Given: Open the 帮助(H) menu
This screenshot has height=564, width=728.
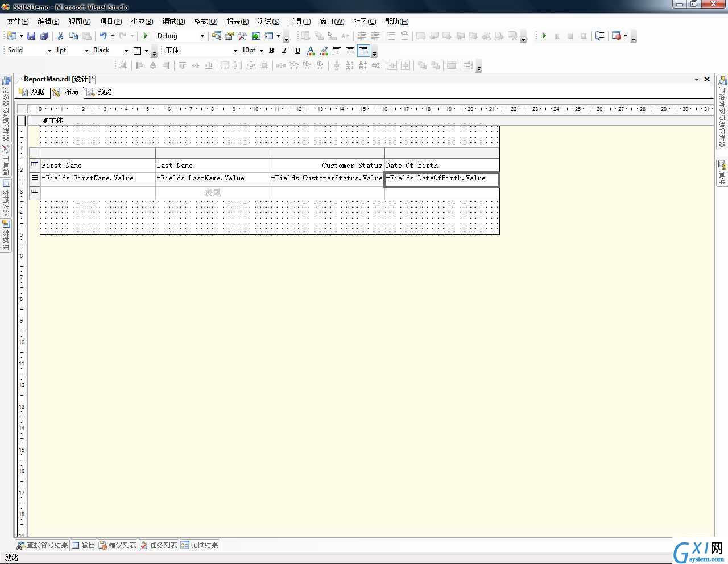Looking at the screenshot, I should click(397, 22).
